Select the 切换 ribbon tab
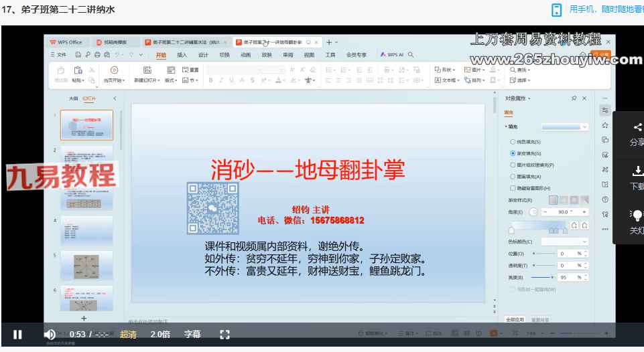This screenshot has width=644, height=352. click(224, 55)
